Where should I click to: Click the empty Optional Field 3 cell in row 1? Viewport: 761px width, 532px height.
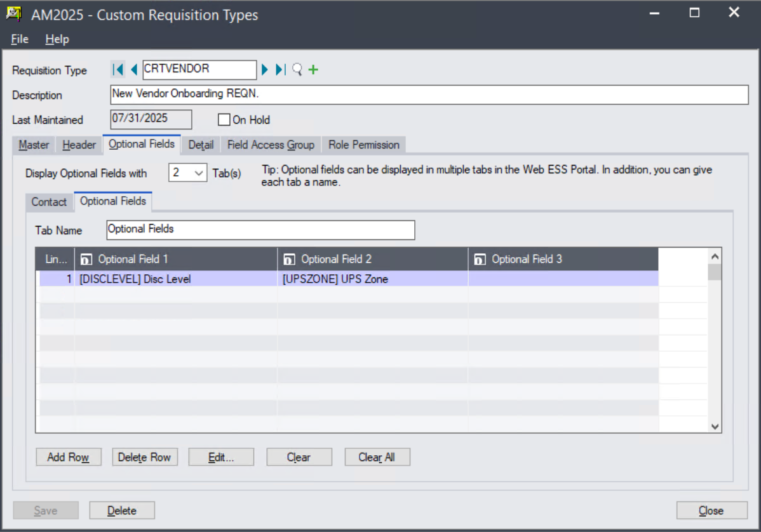pos(563,279)
